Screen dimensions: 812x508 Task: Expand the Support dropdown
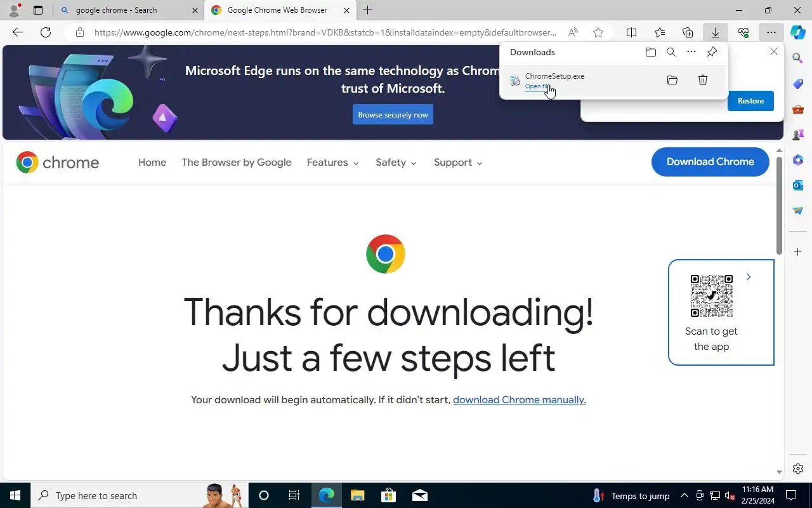(458, 163)
